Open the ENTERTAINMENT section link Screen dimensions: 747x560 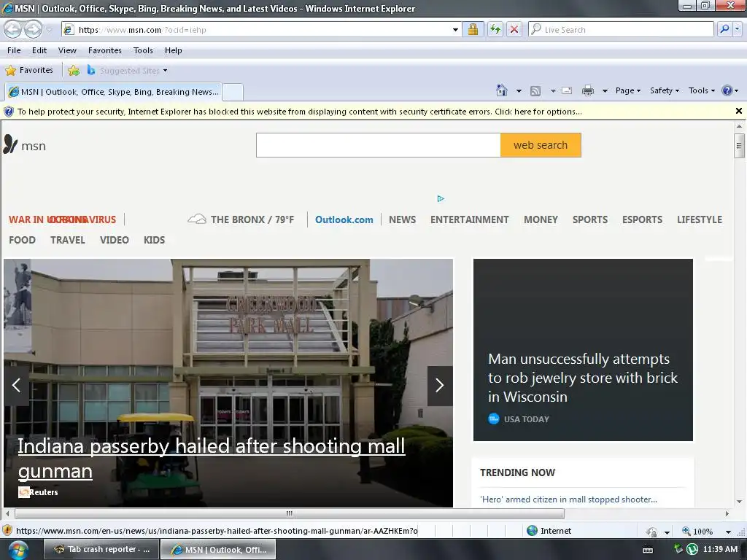coord(469,219)
